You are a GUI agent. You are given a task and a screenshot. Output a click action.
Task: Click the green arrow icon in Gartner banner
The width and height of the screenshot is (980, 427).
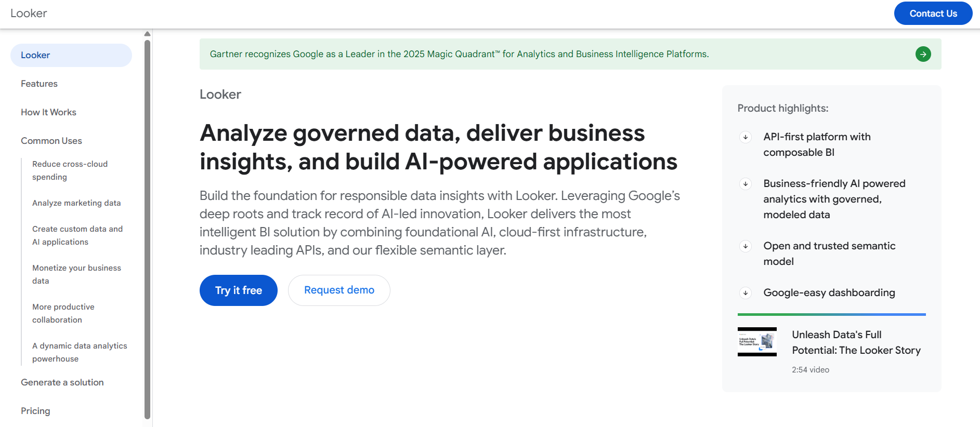pyautogui.click(x=923, y=54)
